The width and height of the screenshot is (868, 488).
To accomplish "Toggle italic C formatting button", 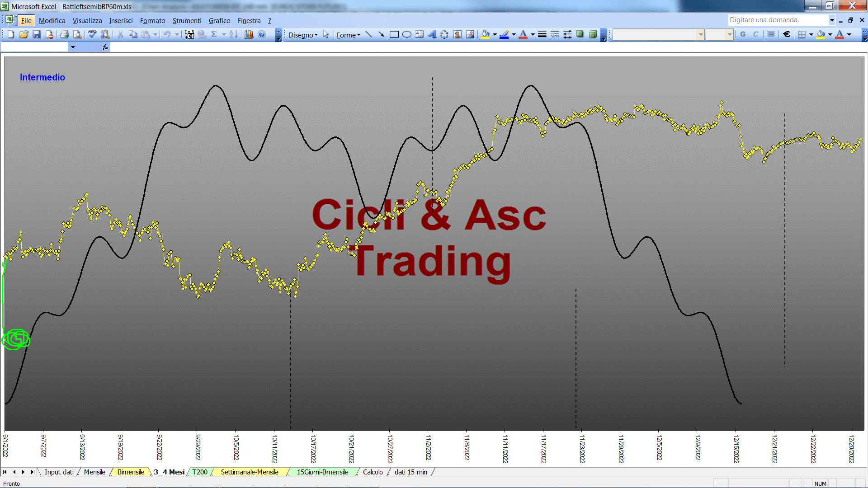I will point(755,34).
